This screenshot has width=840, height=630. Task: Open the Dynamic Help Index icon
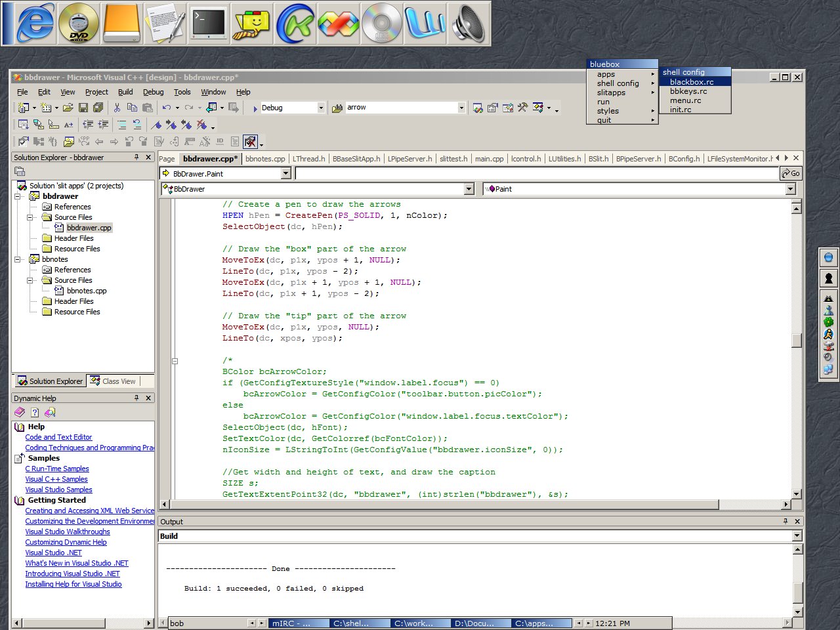(35, 413)
